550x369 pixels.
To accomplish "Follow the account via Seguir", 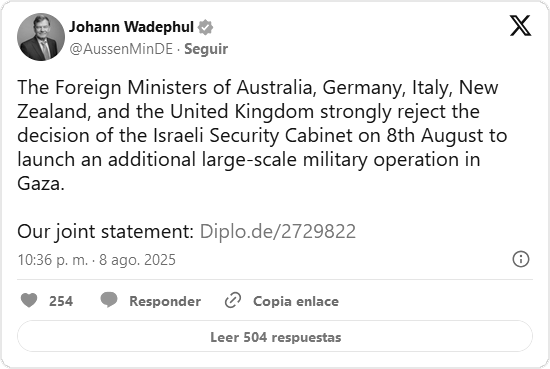I will click(x=206, y=49).
